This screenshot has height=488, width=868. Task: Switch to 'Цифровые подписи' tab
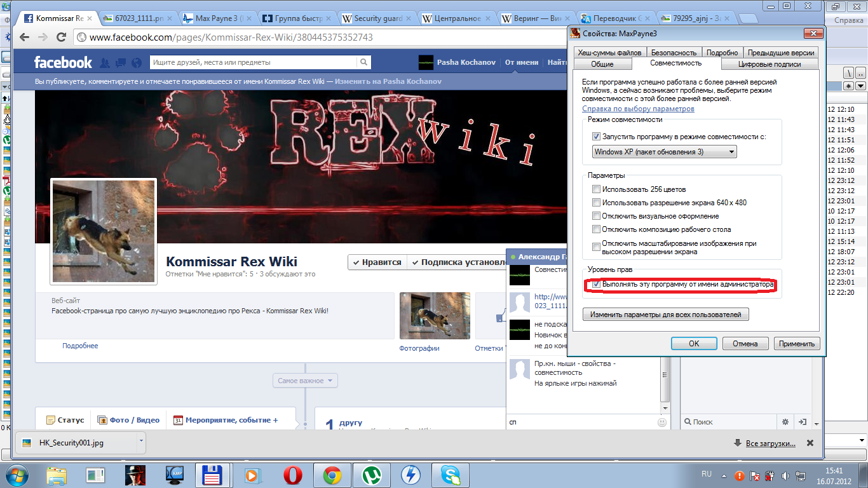pyautogui.click(x=770, y=64)
